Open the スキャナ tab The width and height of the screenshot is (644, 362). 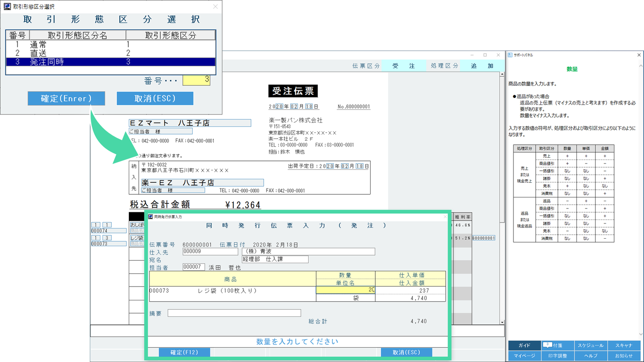click(624, 345)
